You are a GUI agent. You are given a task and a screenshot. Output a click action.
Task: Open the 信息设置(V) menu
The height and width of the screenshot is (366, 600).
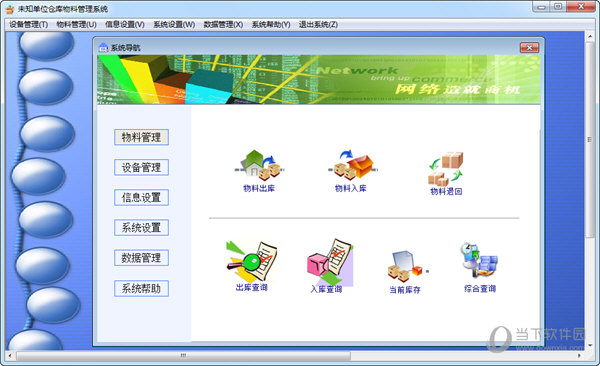click(x=125, y=25)
